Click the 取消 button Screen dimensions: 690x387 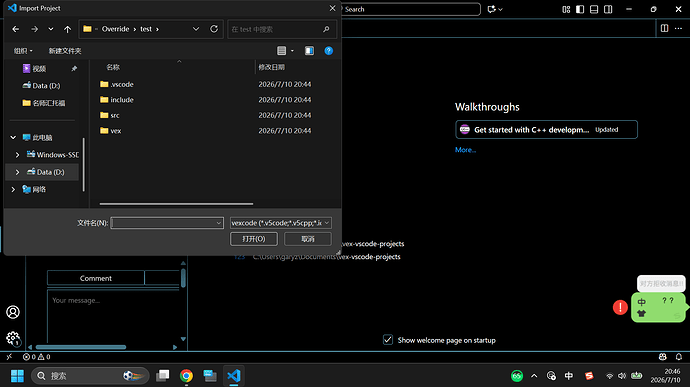tap(308, 239)
